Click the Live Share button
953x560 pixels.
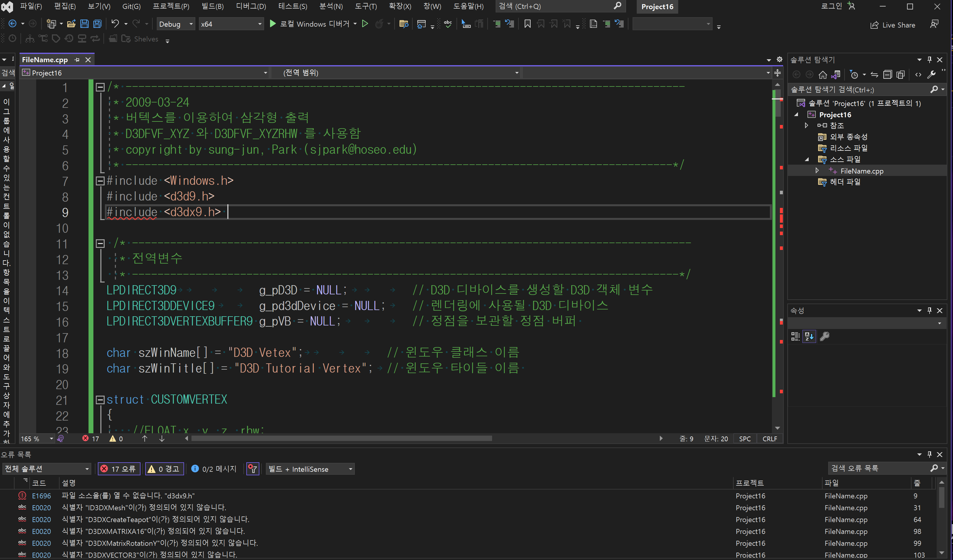[x=893, y=25]
